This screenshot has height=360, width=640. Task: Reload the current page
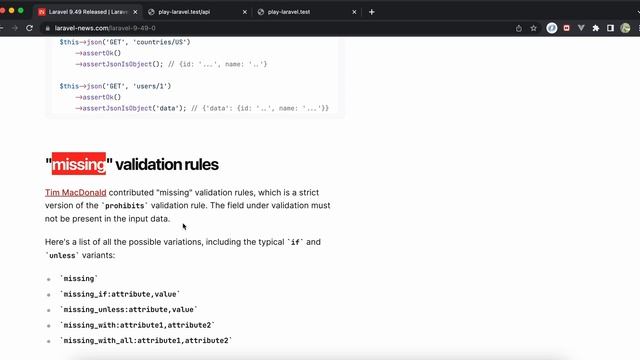(29, 28)
